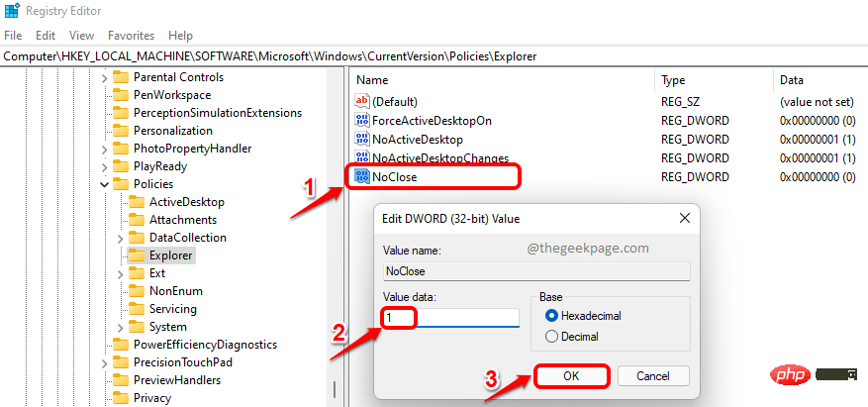The width and height of the screenshot is (868, 407).
Task: Click the PhotoPropertyHandler folder icon
Action: click(x=120, y=149)
